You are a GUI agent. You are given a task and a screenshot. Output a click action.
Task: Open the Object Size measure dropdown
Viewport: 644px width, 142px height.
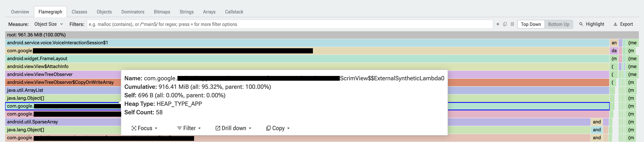pyautogui.click(x=49, y=24)
